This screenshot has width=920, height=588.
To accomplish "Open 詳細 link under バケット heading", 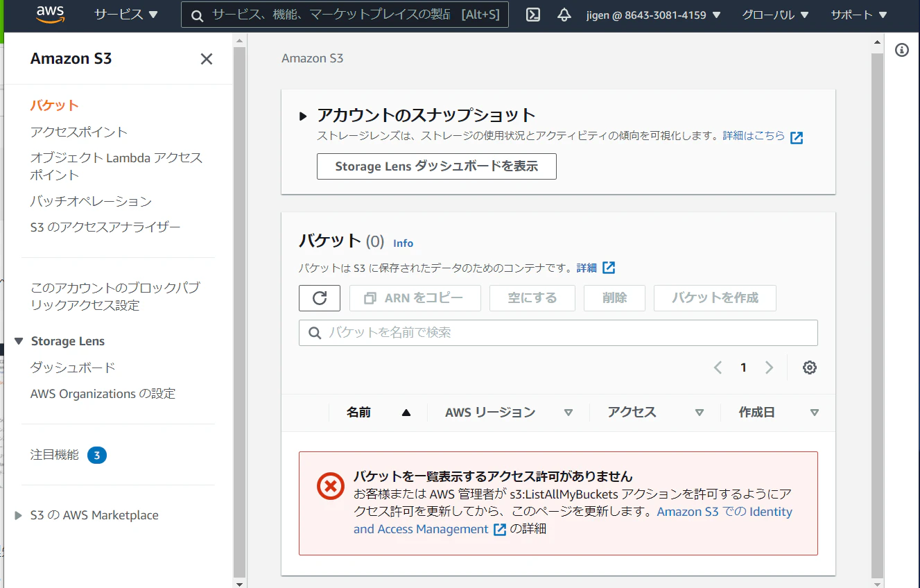I will [596, 268].
